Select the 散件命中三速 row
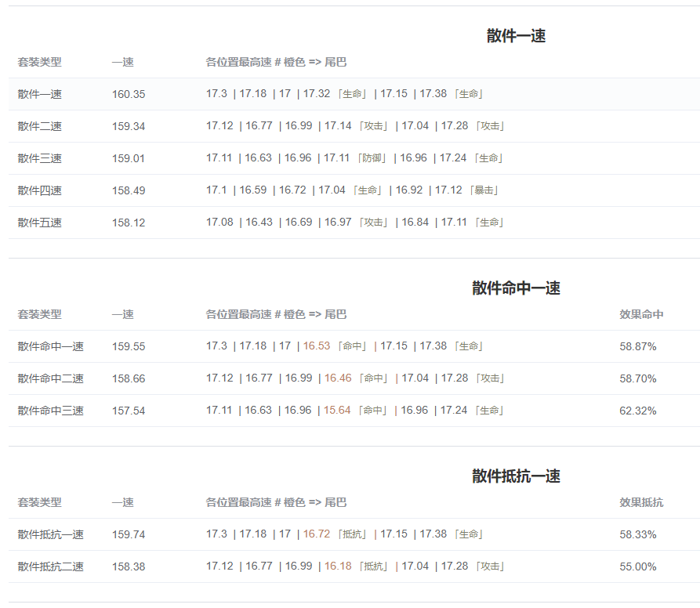 [354, 411]
